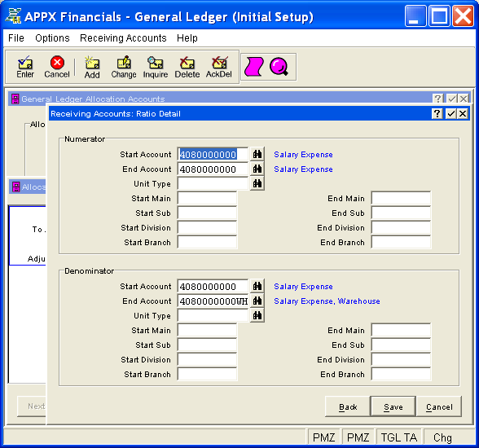Click Denominator End Main field

401,330
